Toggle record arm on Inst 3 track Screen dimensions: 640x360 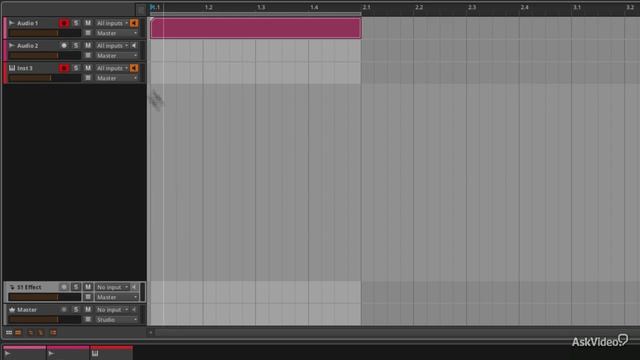pos(64,68)
